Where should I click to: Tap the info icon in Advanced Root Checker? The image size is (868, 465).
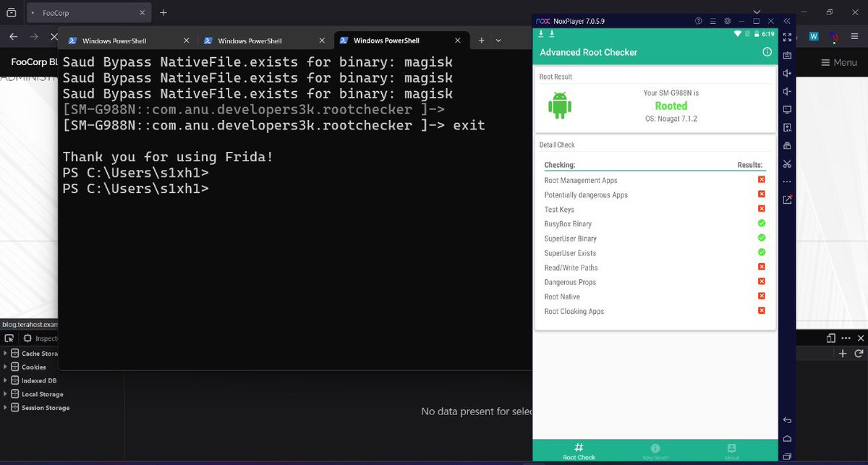point(767,52)
